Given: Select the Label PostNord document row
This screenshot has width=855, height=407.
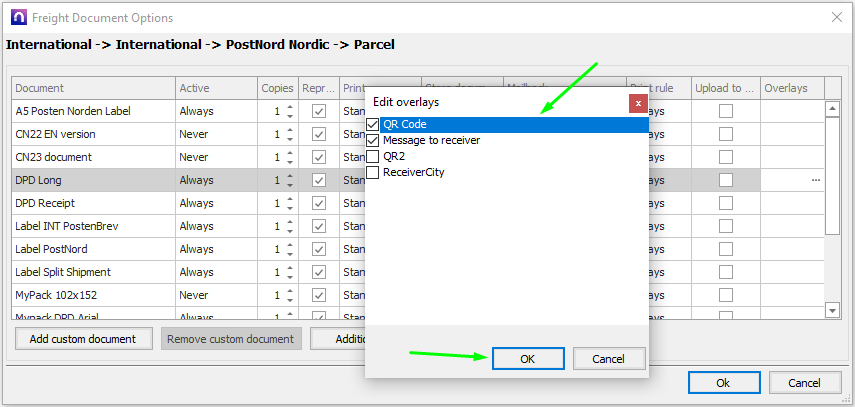Looking at the screenshot, I should pos(94,249).
